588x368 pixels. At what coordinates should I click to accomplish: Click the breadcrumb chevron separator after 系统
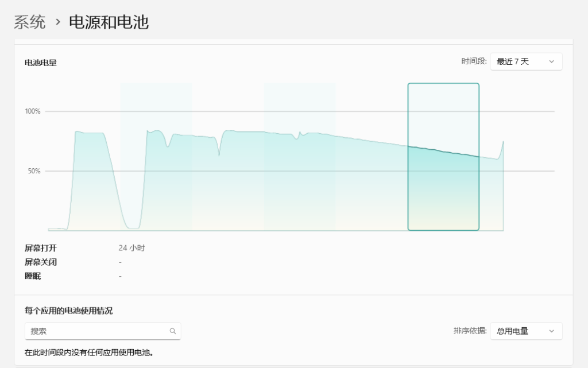coord(57,23)
